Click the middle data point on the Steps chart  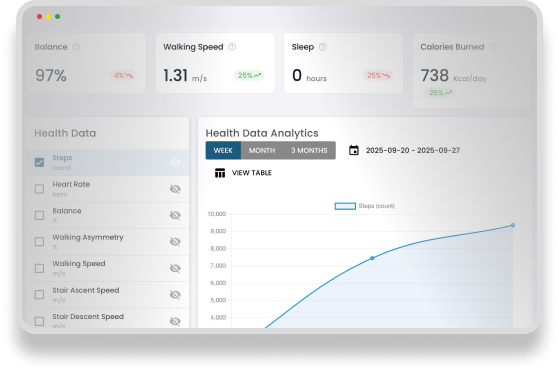tap(372, 258)
